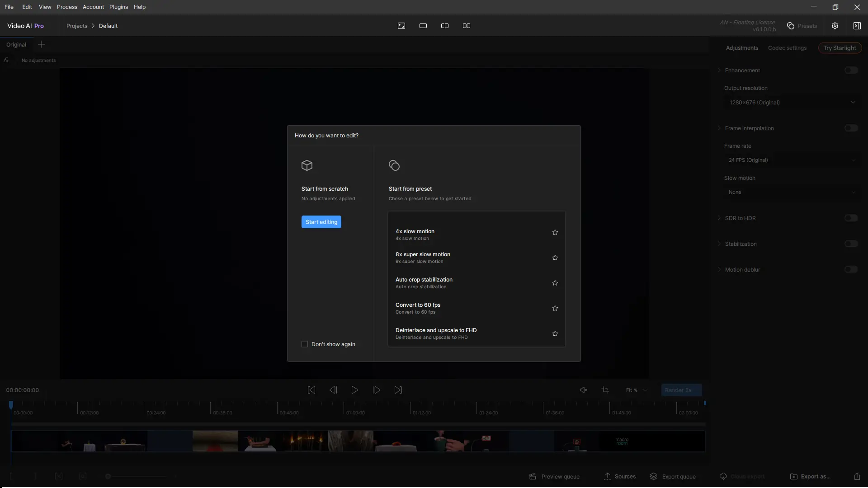868x488 pixels.
Task: Enable the Enhancement toggle
Action: click(x=851, y=70)
